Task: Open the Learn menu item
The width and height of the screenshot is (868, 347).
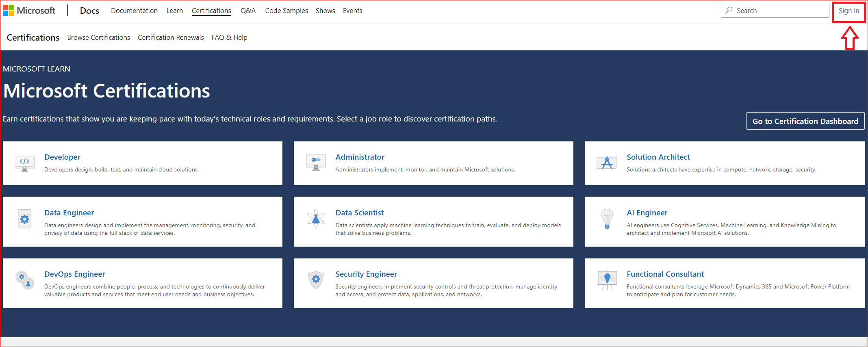Action: click(175, 11)
